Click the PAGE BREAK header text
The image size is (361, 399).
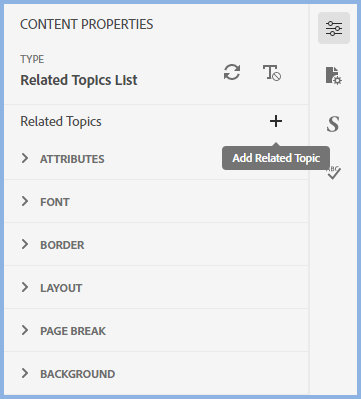pos(73,331)
